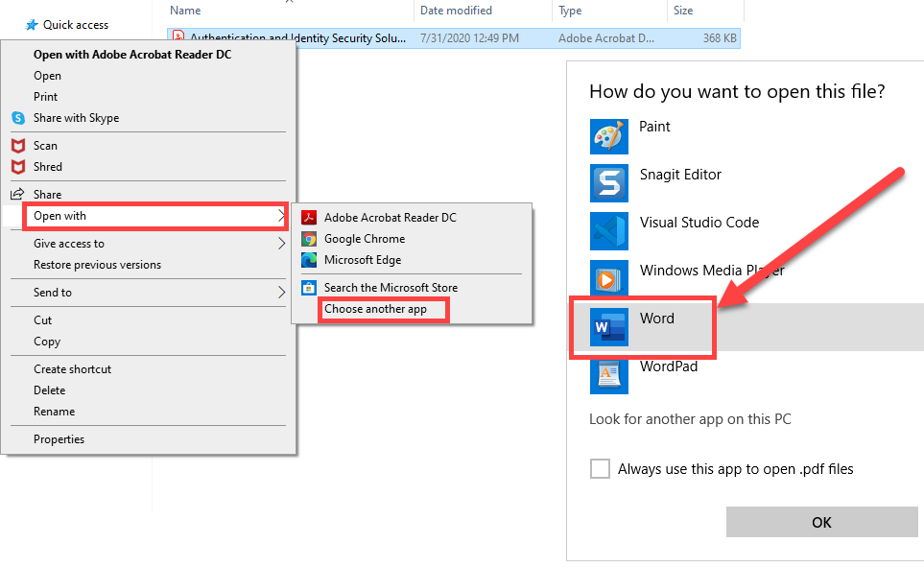Click the Microsoft Edge label in submenu
The image size is (924, 567).
(363, 260)
